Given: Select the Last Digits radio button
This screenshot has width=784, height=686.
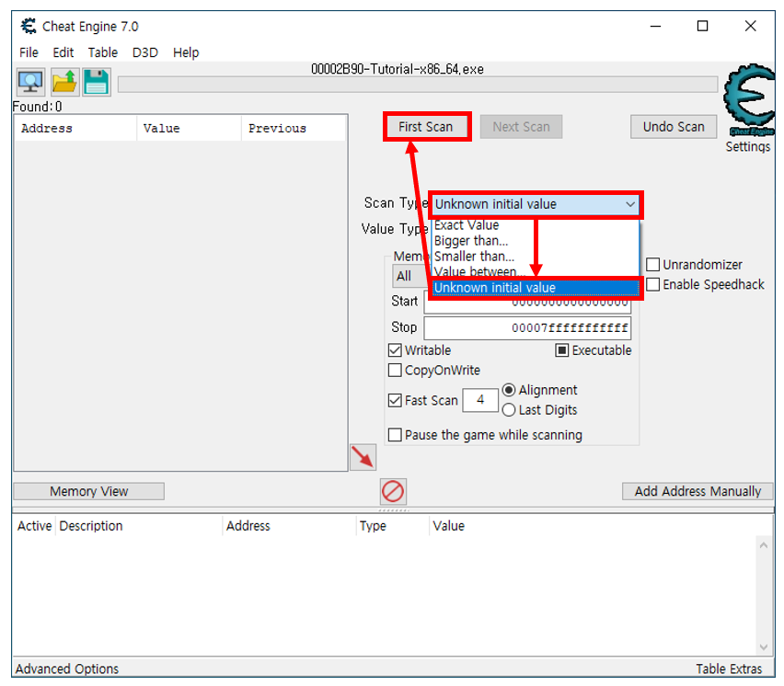Looking at the screenshot, I should 509,410.
